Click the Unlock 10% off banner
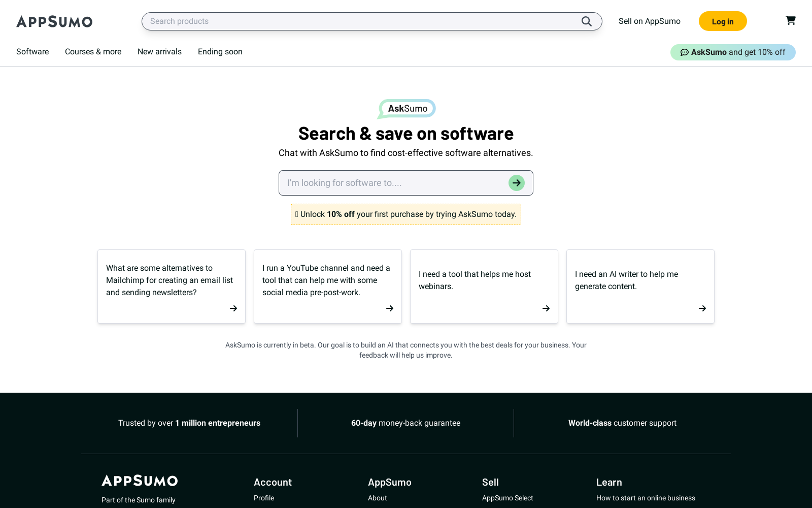812x508 pixels. pos(406,214)
